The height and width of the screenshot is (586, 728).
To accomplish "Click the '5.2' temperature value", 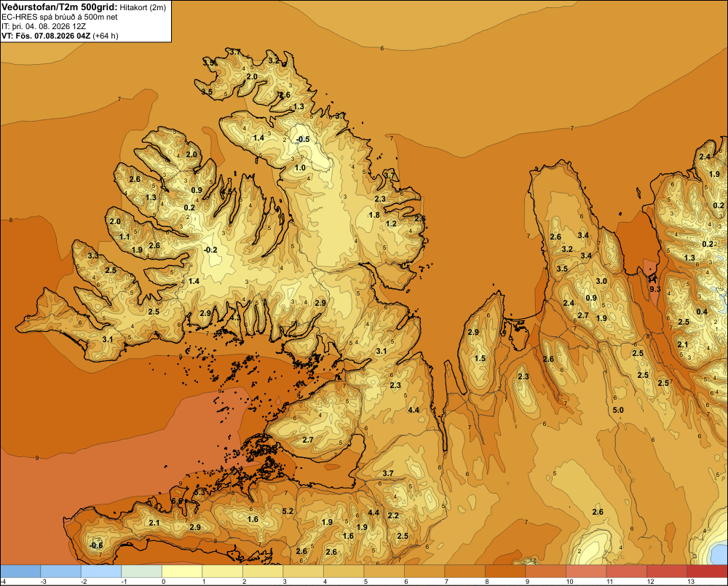I will 288,511.
